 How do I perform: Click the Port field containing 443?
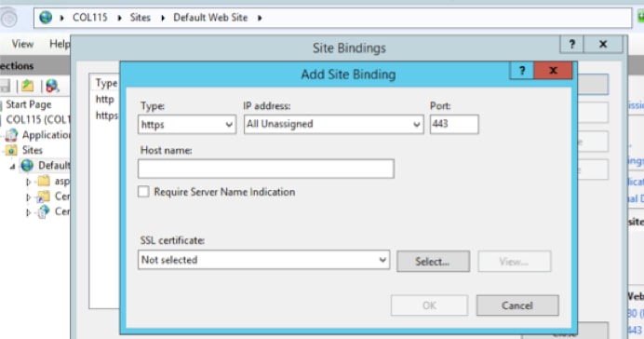tap(454, 124)
